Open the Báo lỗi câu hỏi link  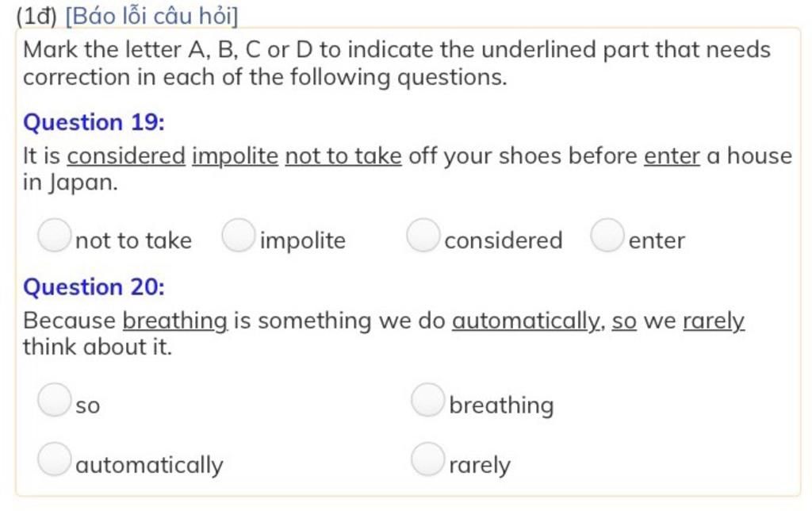coord(151,16)
